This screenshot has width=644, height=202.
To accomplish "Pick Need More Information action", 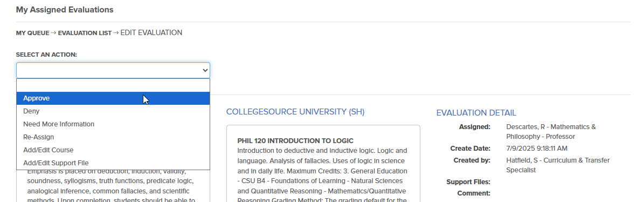I will coord(113,124).
